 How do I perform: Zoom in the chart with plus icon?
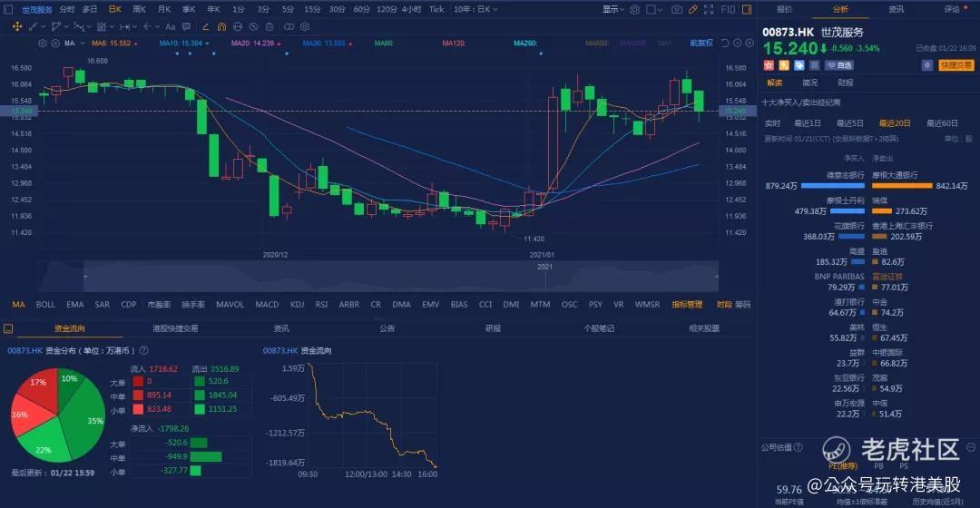(x=750, y=44)
